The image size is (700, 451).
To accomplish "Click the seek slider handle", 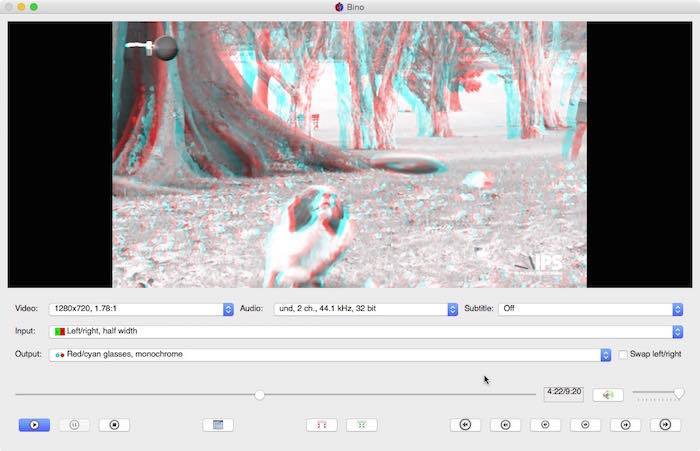I will (259, 395).
